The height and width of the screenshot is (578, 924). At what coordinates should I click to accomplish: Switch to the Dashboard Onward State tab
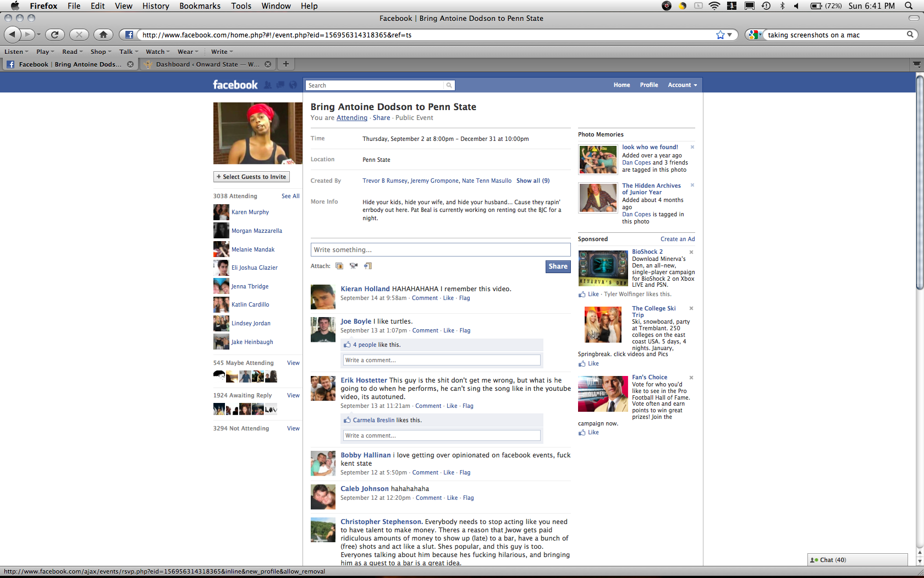coord(207,64)
